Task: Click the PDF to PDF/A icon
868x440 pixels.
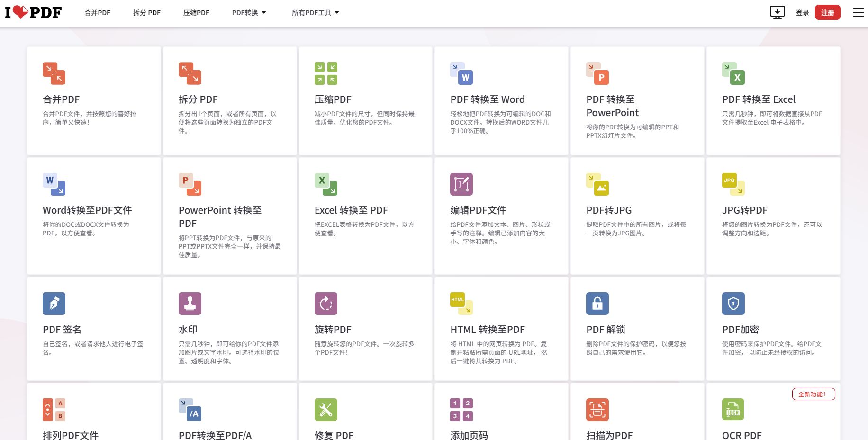Action: click(x=190, y=410)
